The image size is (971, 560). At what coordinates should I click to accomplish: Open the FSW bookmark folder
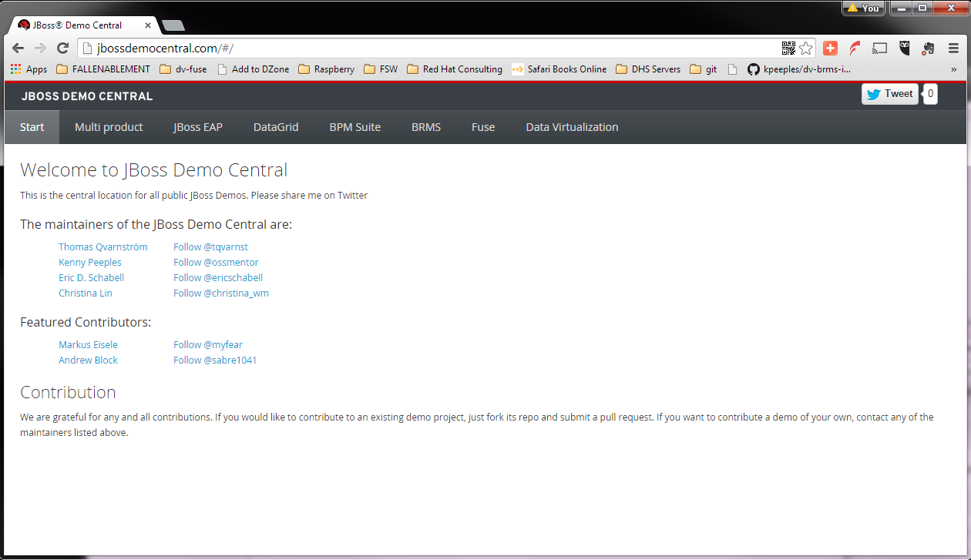(381, 69)
